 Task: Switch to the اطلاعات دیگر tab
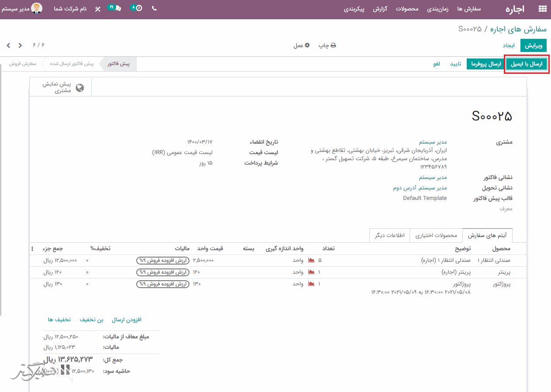[389, 235]
